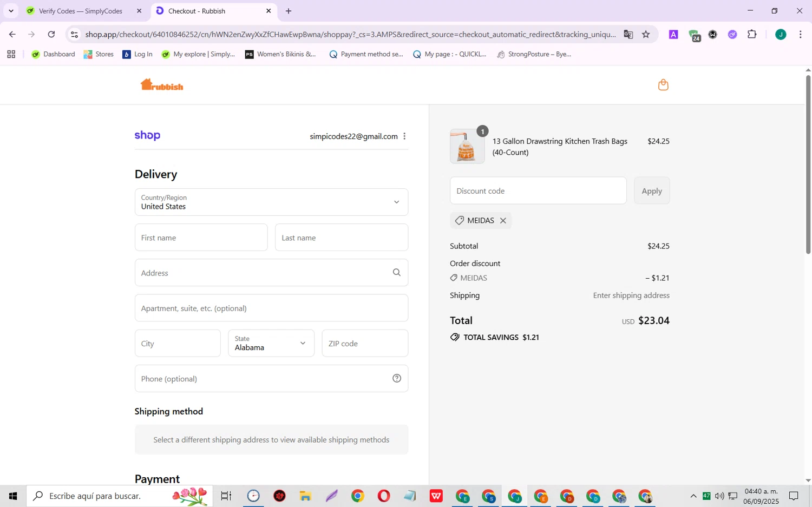Focus the City field

pos(178,344)
